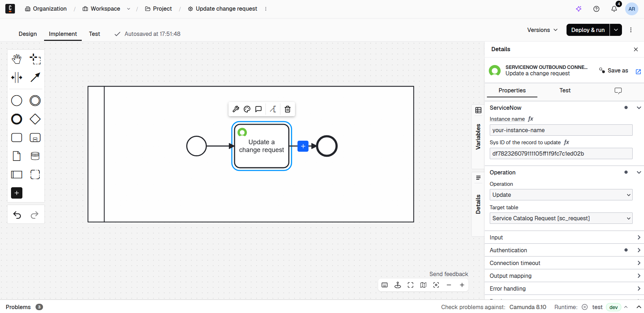
Task: Switch to the Design tab
Action: pos(28,34)
